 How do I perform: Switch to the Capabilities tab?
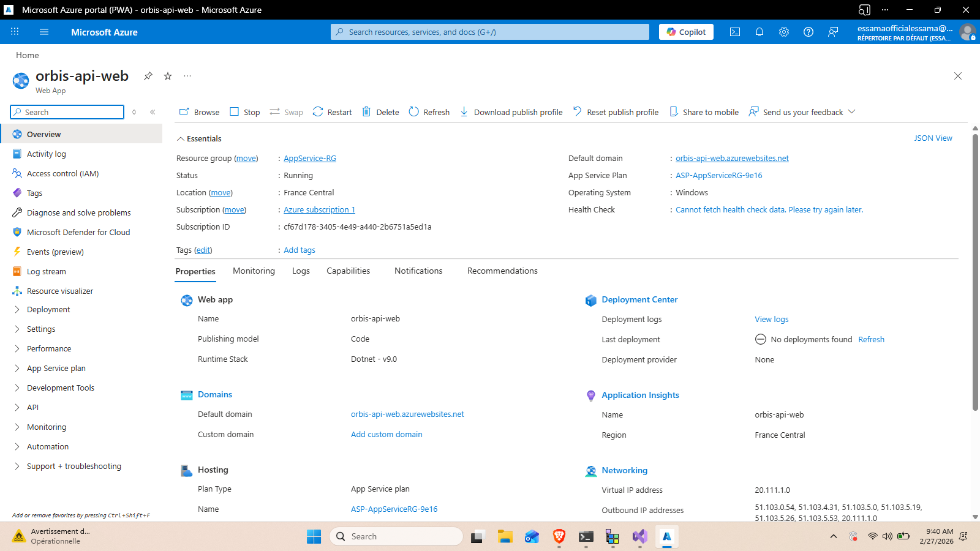[x=349, y=271]
